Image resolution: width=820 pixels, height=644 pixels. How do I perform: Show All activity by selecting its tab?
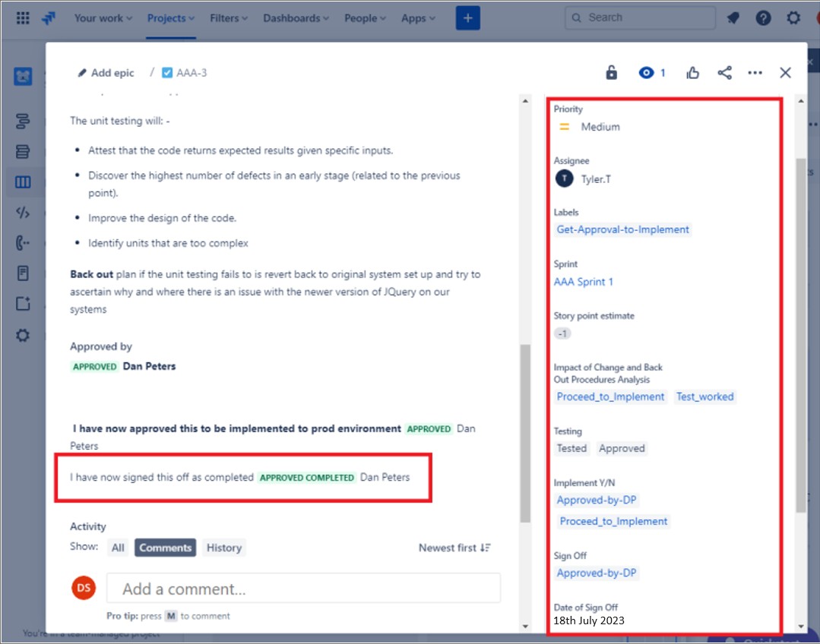click(x=118, y=547)
